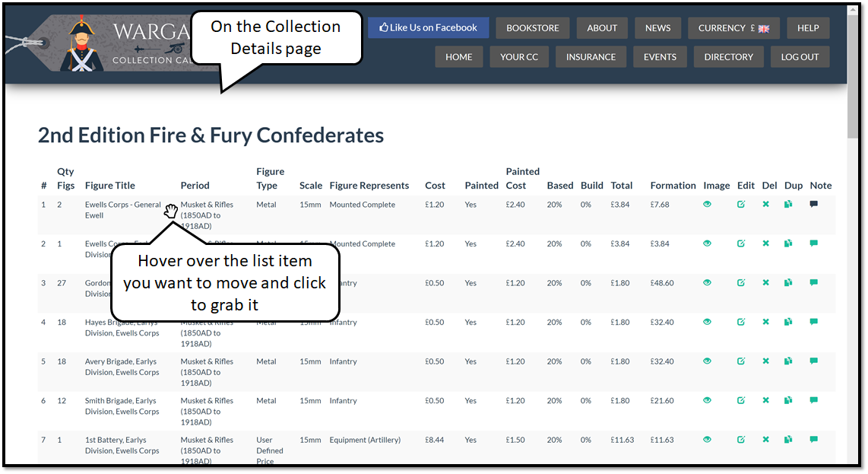
Task: Delete row 1 General Ewell figure
Action: click(x=765, y=204)
